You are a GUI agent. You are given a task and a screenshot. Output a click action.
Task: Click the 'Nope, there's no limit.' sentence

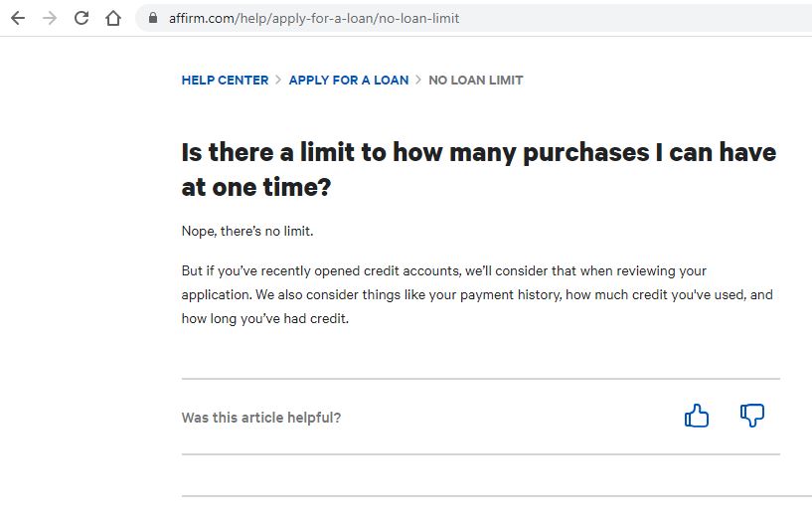247,231
